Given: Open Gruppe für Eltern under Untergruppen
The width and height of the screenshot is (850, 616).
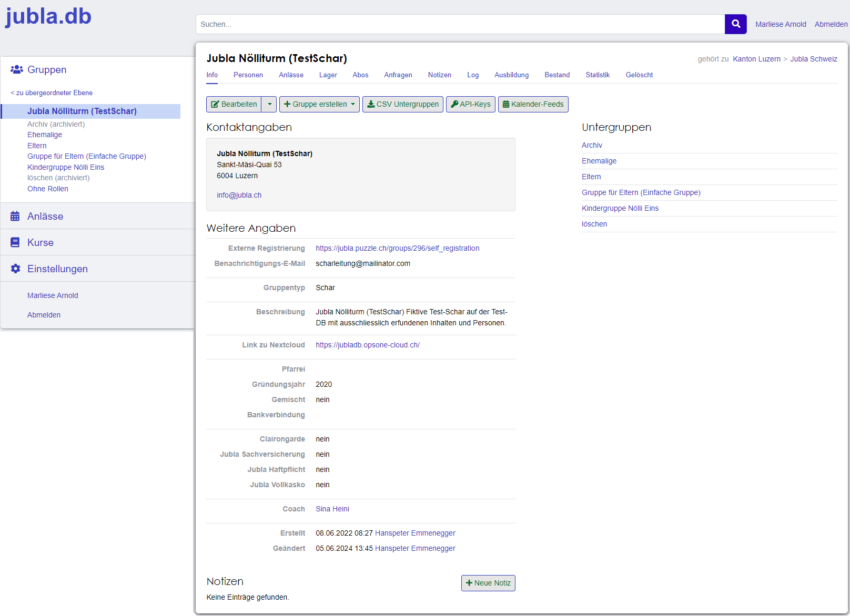Looking at the screenshot, I should pos(641,192).
